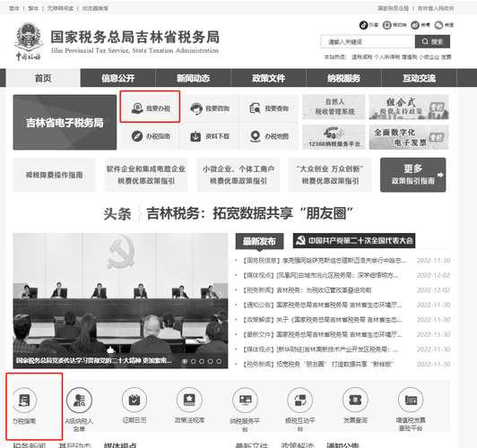The height and width of the screenshot is (448, 477).
Task: Select the third carousel indicator dot
Action: [x=202, y=361]
